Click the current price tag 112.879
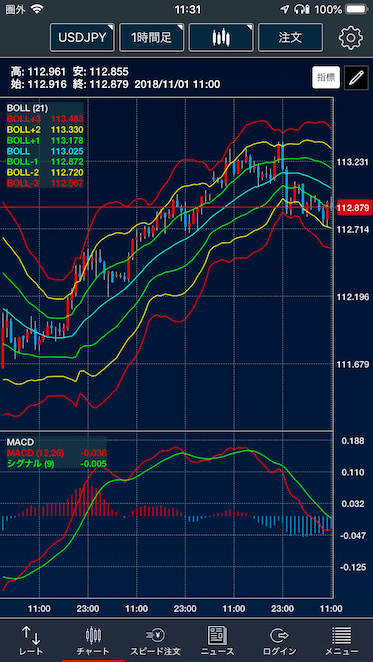Viewport: 373px width, 662px height. (x=354, y=207)
